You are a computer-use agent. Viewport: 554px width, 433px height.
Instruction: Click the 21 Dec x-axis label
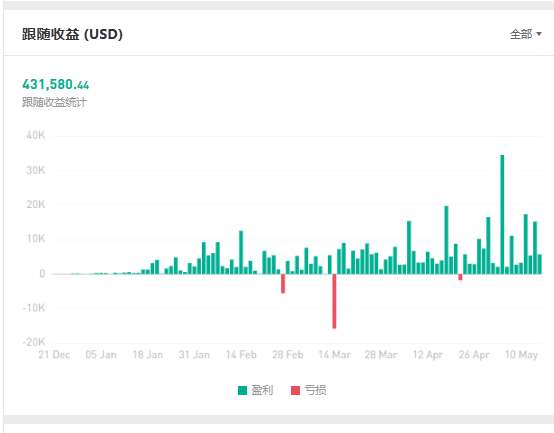point(54,354)
